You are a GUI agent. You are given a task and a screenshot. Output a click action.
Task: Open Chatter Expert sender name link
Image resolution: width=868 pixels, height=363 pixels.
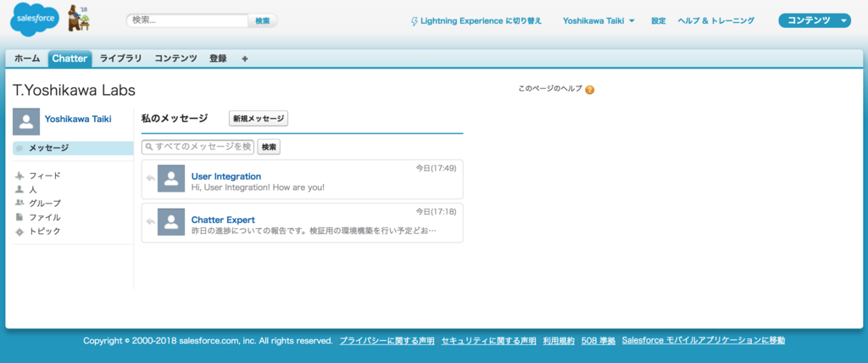(x=223, y=220)
